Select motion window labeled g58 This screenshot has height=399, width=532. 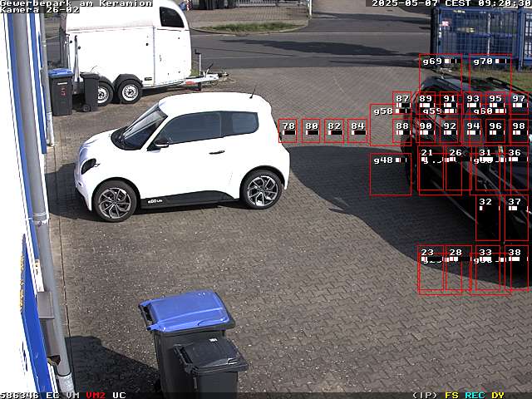390,125
